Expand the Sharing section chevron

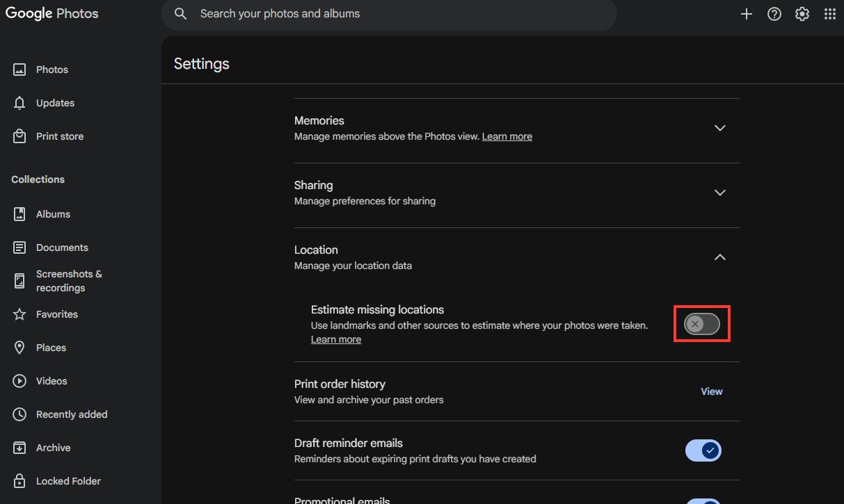click(x=720, y=193)
